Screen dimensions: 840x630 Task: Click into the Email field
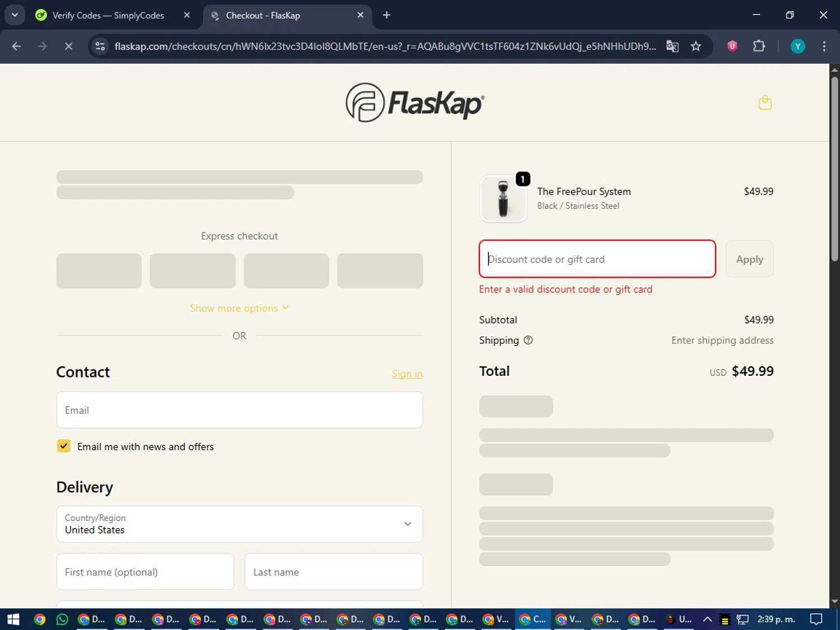click(x=240, y=410)
